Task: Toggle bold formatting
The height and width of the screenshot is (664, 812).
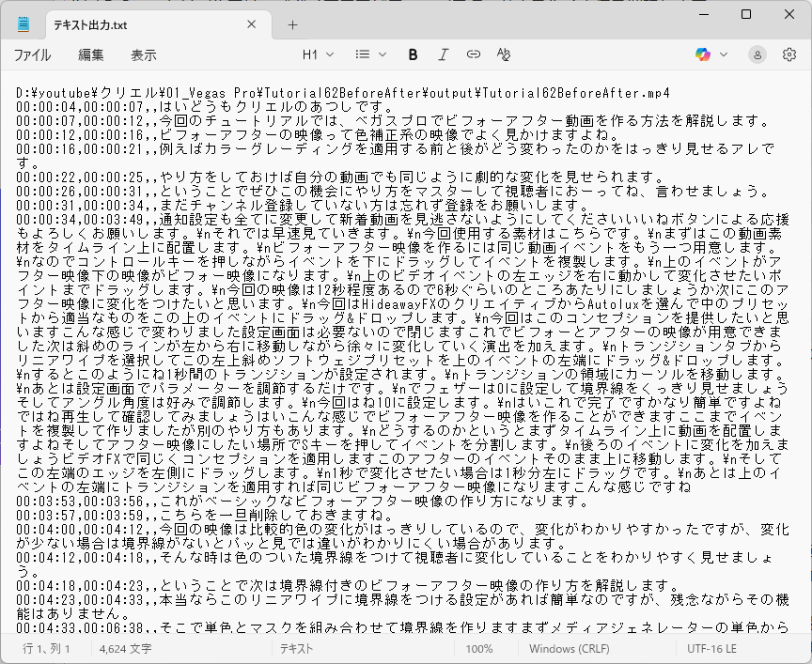Action: click(413, 54)
